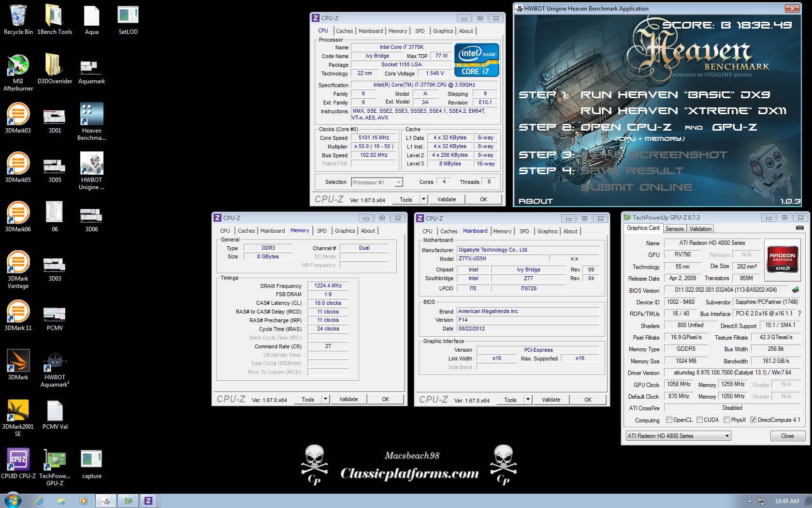Click Windows Start button
Viewport: 812px width, 508px height.
(13, 500)
